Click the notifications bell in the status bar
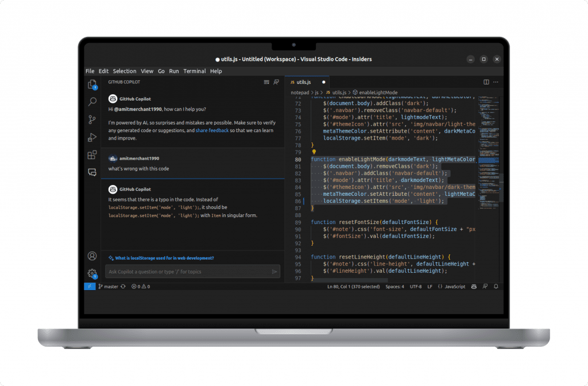Image resolution: width=588 pixels, height=386 pixels. point(497,286)
